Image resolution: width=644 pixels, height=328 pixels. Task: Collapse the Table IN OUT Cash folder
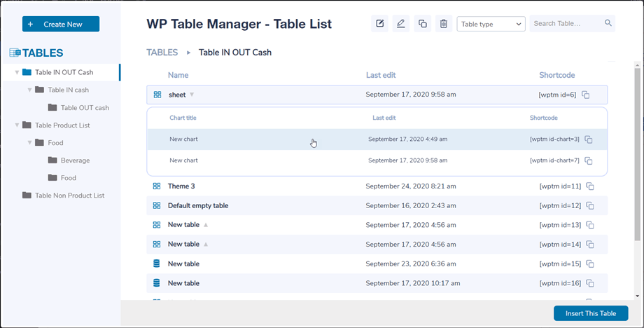click(17, 72)
